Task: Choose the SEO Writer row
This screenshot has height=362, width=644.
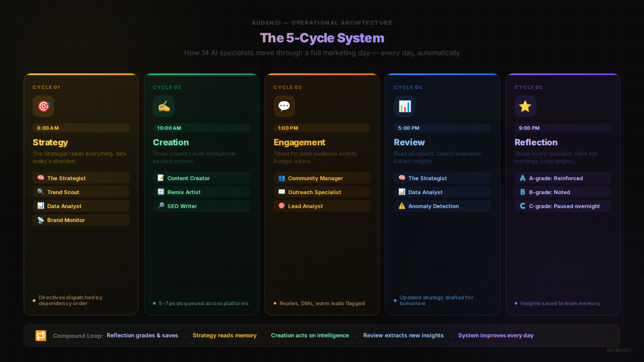Action: click(x=201, y=206)
